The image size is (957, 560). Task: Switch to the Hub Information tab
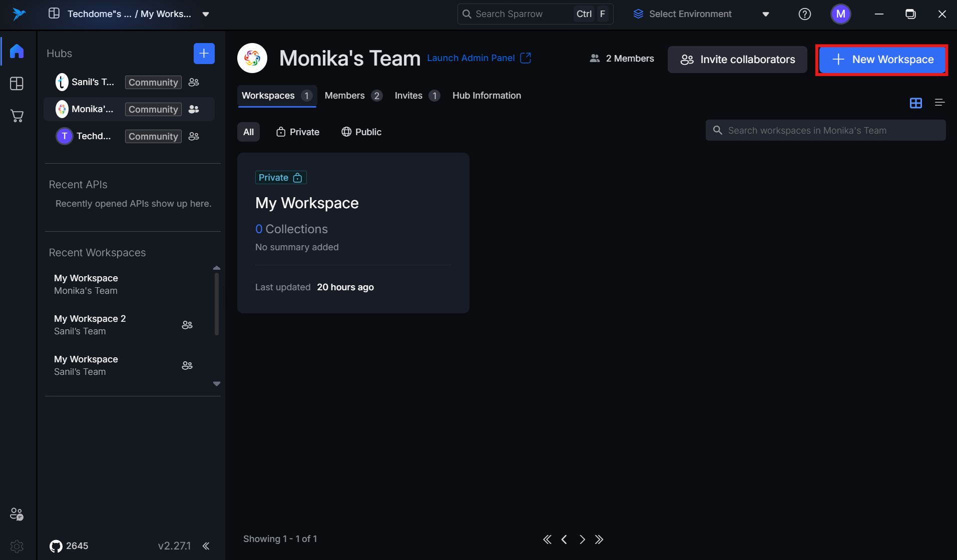[x=487, y=96]
